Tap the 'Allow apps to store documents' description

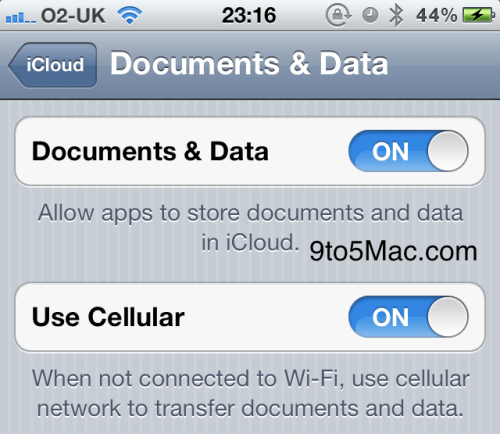click(x=250, y=228)
